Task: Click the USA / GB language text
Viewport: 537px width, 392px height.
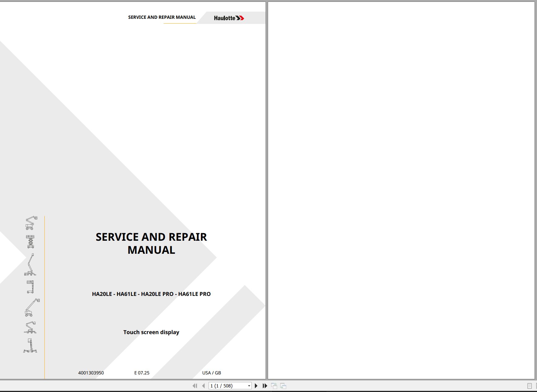Action: coord(212,373)
